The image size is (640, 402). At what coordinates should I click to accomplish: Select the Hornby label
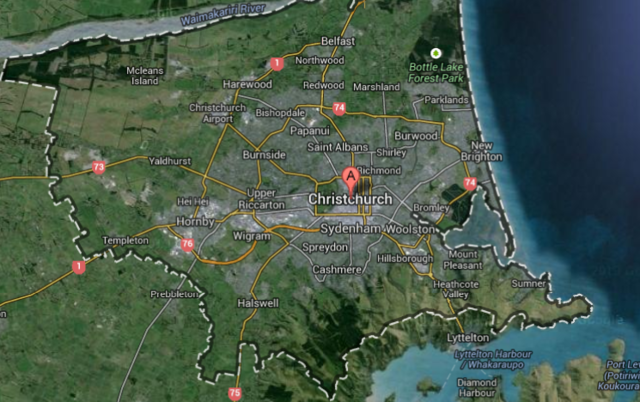point(195,222)
